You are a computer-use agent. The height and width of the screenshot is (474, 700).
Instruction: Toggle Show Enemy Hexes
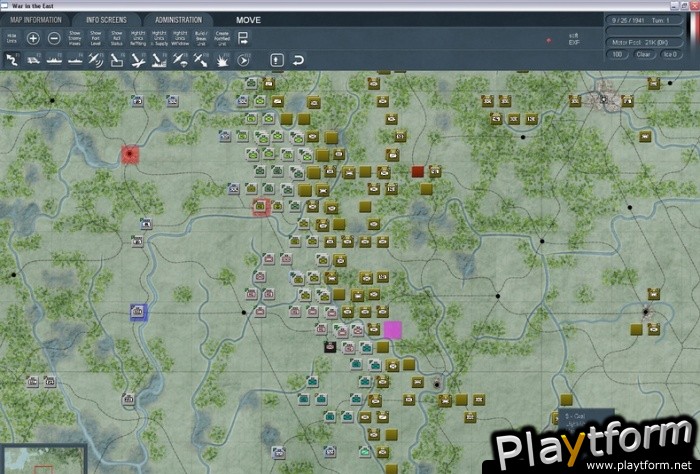75,38
